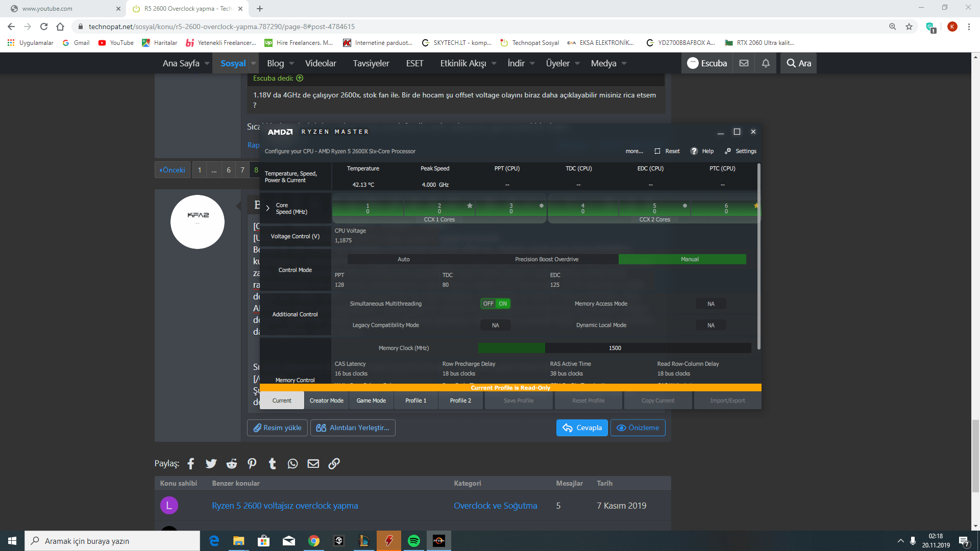Share post on Facebook icon
This screenshot has width=980, height=551.
(x=191, y=463)
